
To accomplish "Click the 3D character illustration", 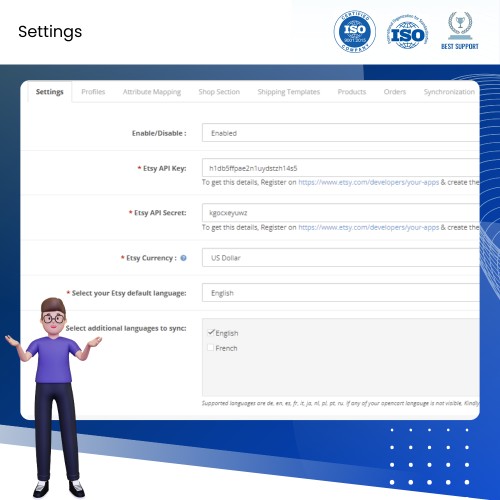I will click(53, 397).
